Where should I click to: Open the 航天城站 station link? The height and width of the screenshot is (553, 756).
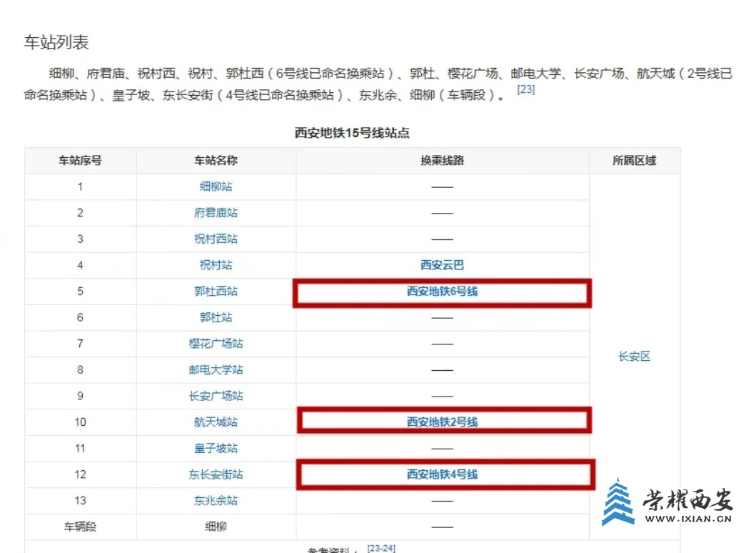[x=216, y=422]
